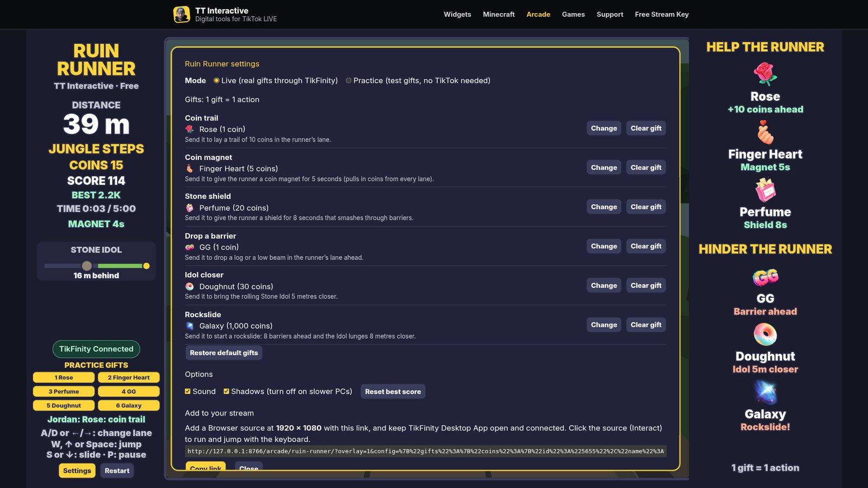Click Restore default gifts button
The image size is (868, 488).
(x=224, y=353)
